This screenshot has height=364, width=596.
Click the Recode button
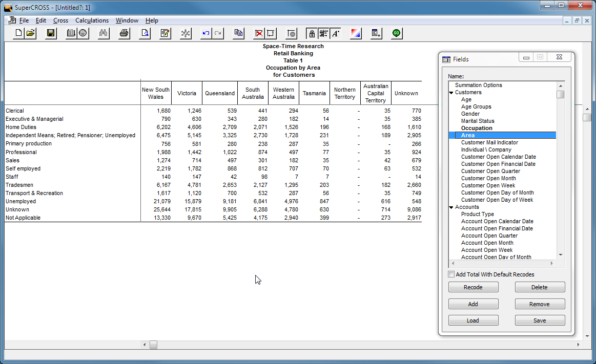(473, 287)
